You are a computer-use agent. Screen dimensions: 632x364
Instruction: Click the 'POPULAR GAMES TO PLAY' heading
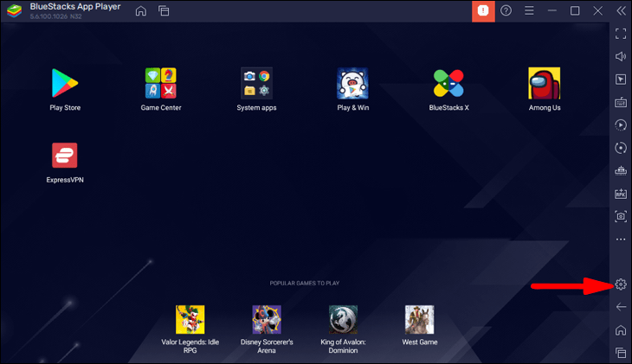tap(304, 283)
